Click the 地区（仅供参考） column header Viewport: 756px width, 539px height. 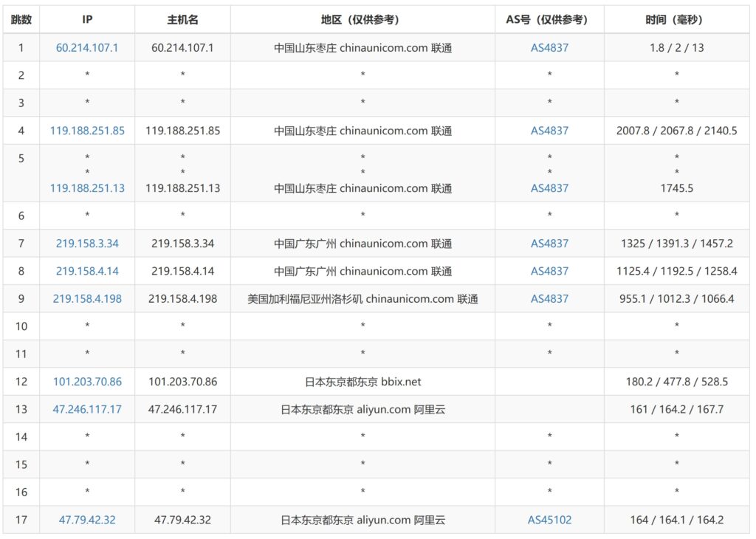tap(362, 20)
